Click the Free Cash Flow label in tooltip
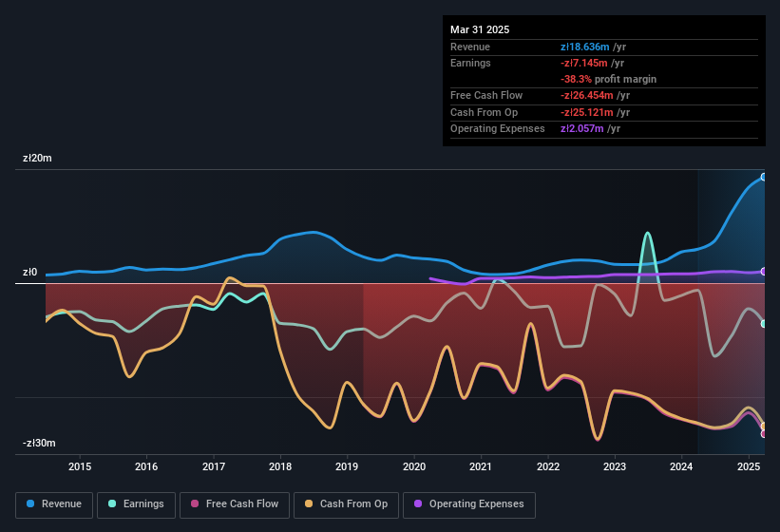The height and width of the screenshot is (532, 780). point(486,95)
